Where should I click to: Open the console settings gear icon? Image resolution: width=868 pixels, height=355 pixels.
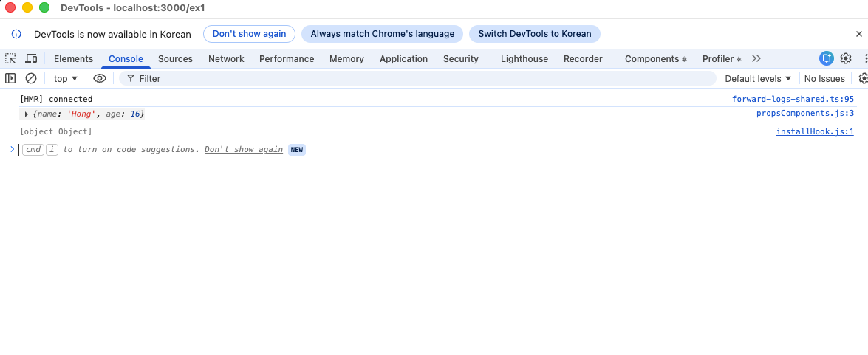[x=862, y=78]
